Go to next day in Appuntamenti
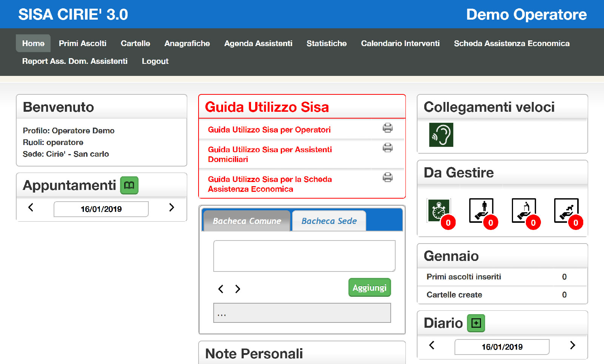 tap(171, 207)
